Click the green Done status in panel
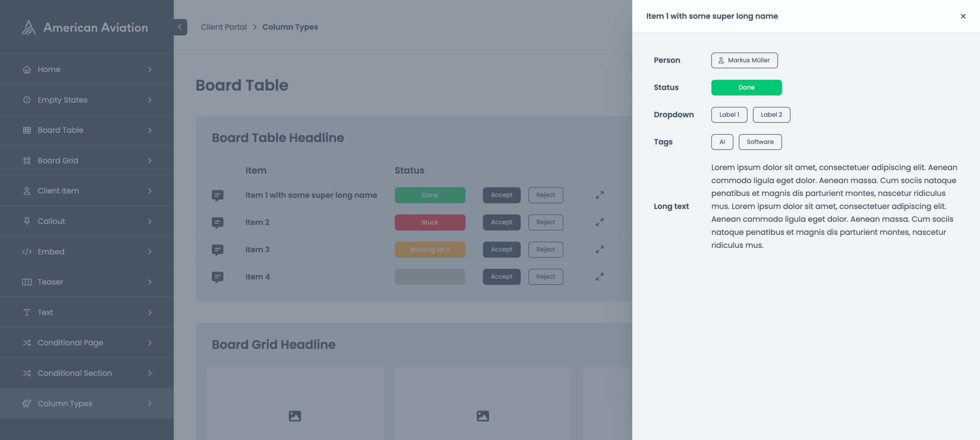This screenshot has width=980, height=440. [x=746, y=87]
